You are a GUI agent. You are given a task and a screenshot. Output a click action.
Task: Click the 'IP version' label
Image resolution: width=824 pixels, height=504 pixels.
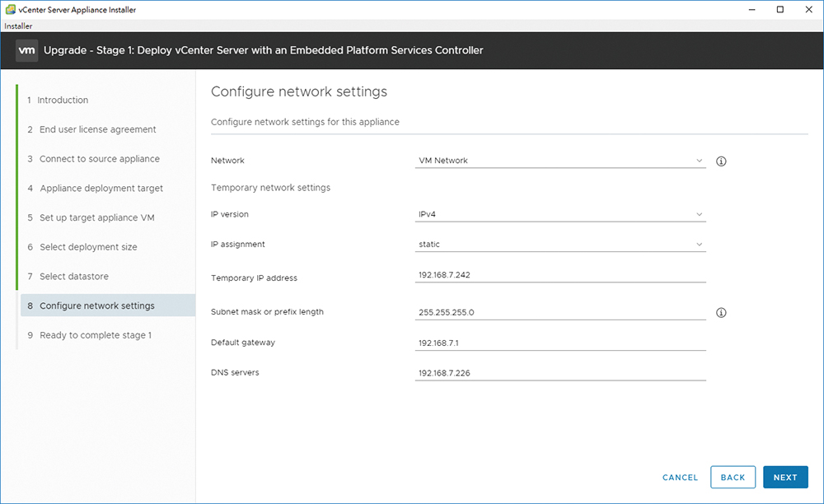point(230,214)
